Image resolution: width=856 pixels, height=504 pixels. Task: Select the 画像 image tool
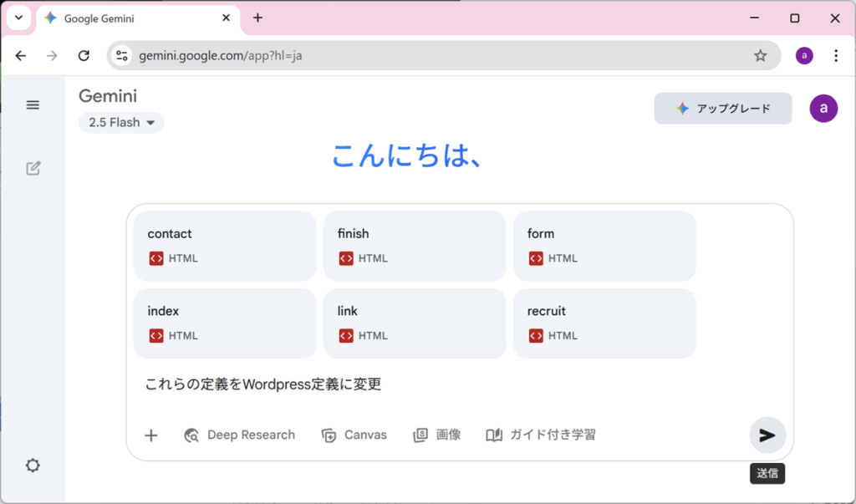pos(436,435)
